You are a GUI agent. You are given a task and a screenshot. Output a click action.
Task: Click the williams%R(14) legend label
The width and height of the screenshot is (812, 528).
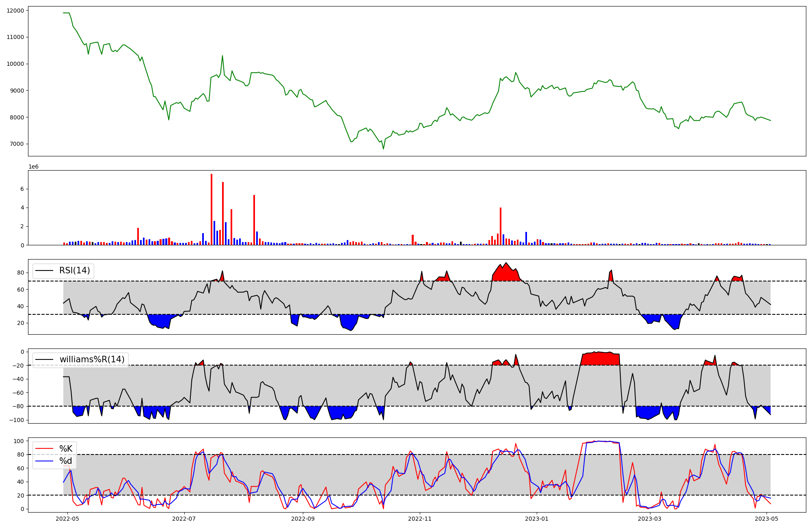(92, 359)
